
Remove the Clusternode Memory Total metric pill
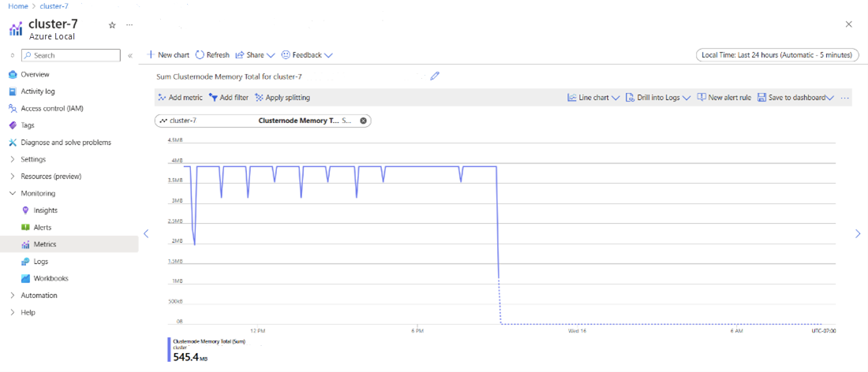point(363,121)
